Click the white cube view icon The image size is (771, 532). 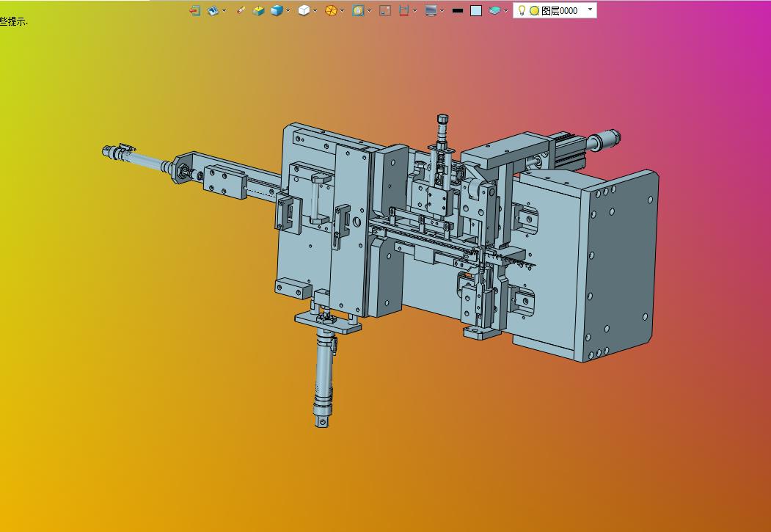(x=304, y=10)
